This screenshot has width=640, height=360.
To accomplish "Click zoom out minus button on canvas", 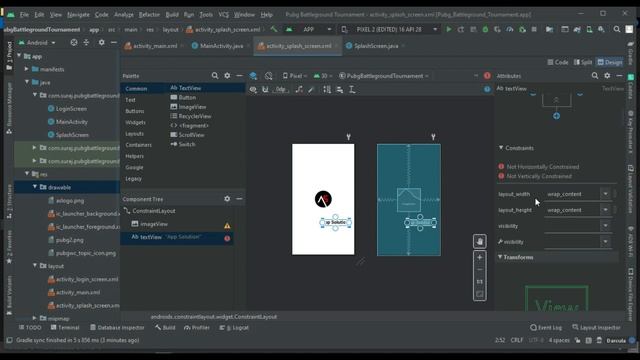I will (480, 269).
